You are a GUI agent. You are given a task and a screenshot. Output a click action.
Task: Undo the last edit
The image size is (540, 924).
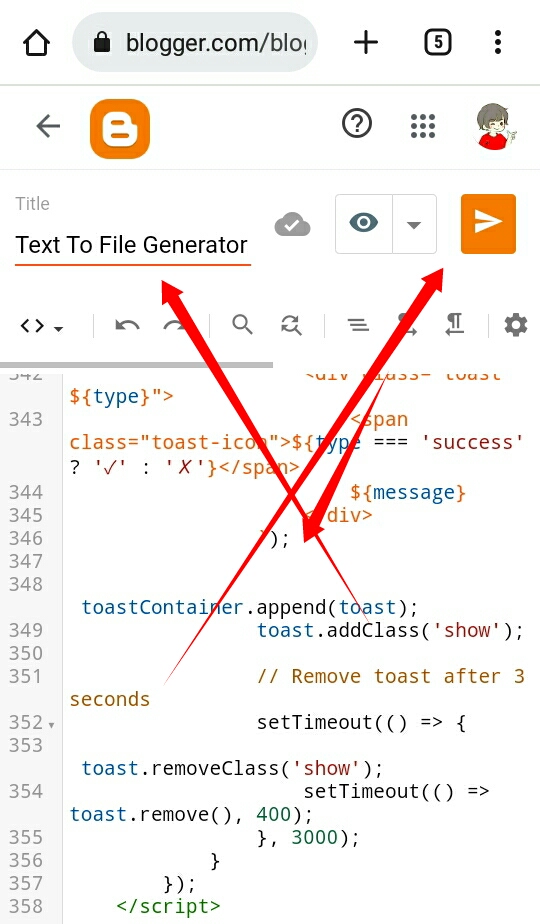(127, 325)
